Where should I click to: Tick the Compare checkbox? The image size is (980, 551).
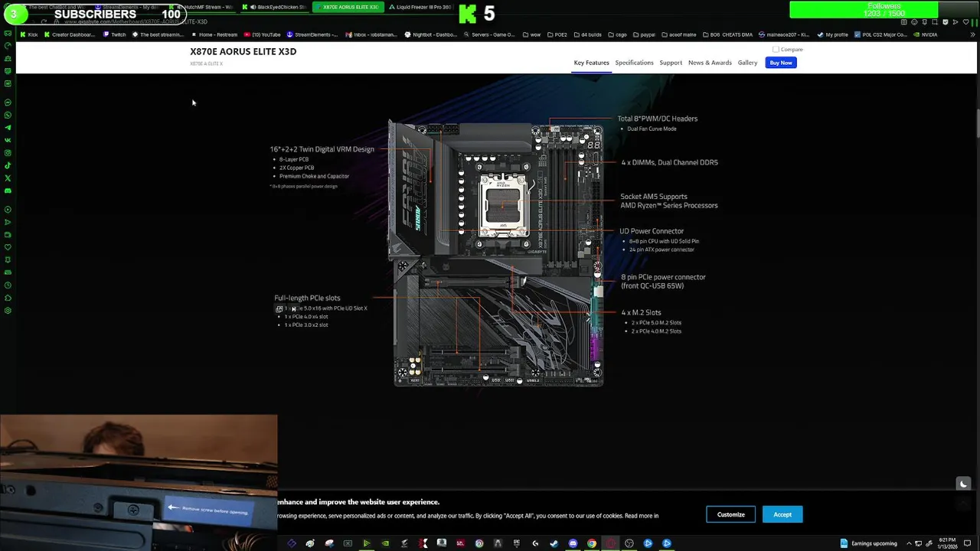(776, 49)
